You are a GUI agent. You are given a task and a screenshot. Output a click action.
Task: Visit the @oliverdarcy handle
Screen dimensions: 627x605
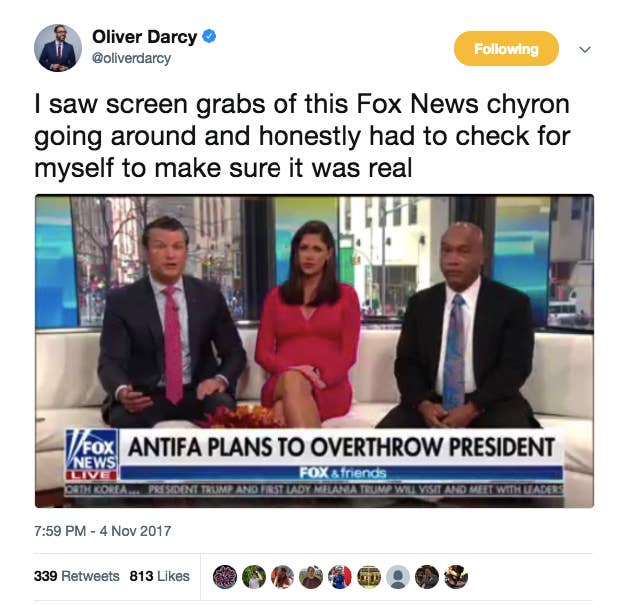click(x=131, y=58)
